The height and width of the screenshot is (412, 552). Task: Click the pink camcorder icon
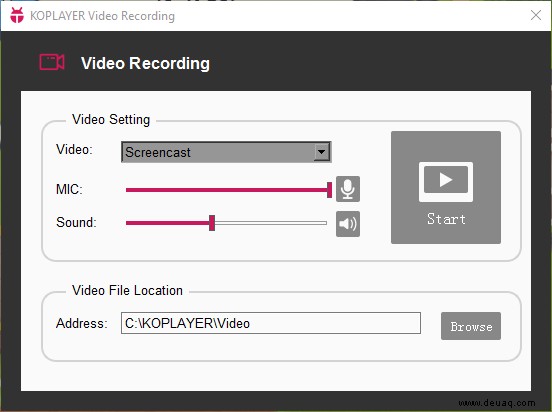[x=52, y=62]
